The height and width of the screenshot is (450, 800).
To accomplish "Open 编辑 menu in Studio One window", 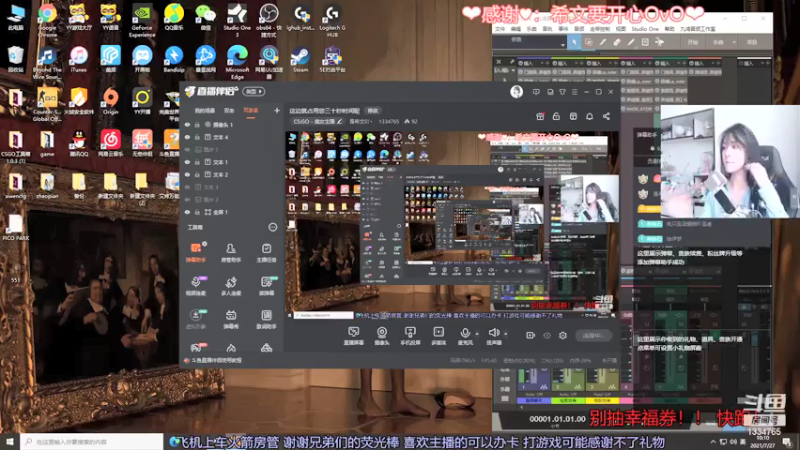I will point(516,29).
